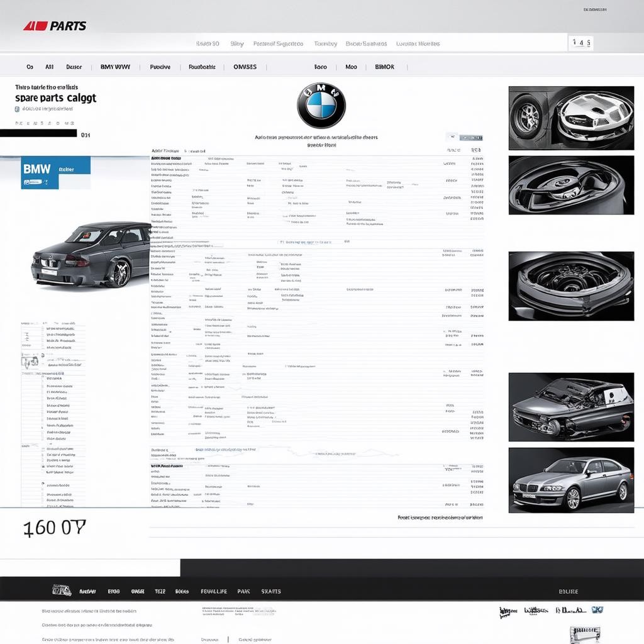Open the 'OMSES' navigation item
The image size is (644, 644).
pos(245,67)
